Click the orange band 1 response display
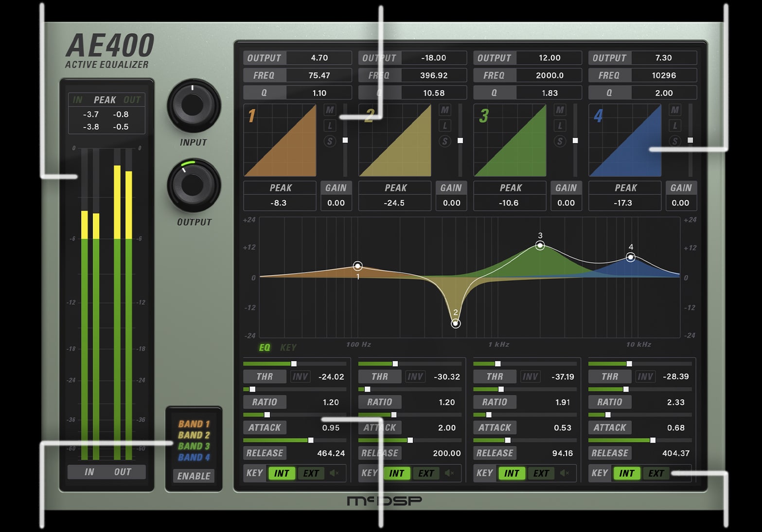Image resolution: width=762 pixels, height=532 pixels. (280, 141)
